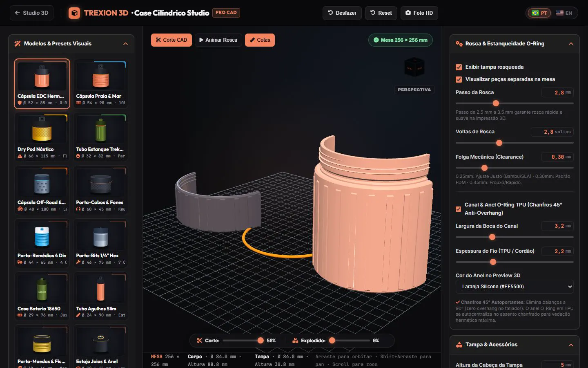Uncheck Exibir tampa rosqueada
Screen dimensions: 588x368
[x=459, y=67]
